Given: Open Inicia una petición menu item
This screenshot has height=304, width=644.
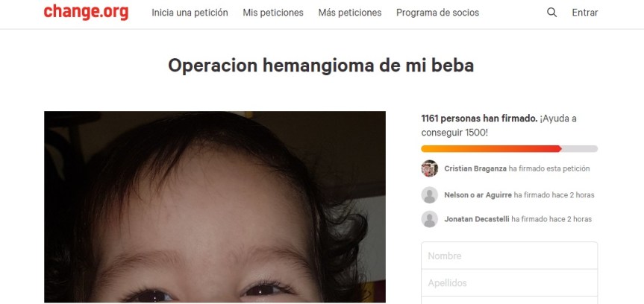Looking at the screenshot, I should (x=190, y=13).
